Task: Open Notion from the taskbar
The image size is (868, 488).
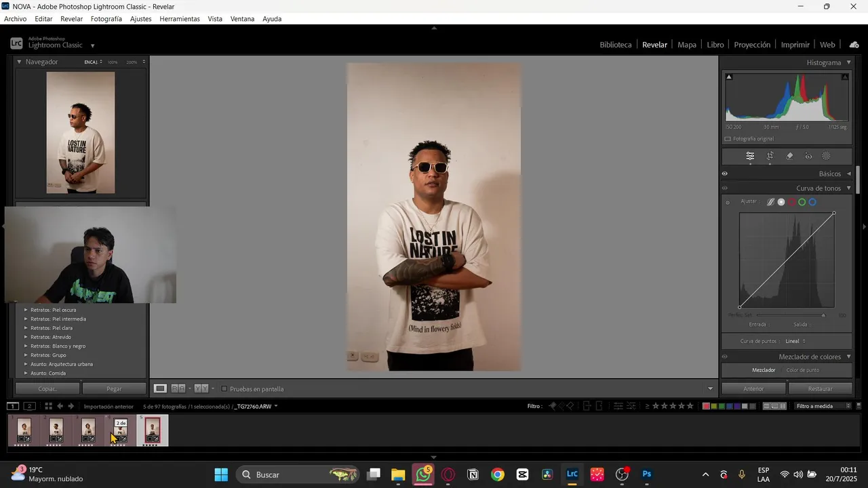Action: 473,474
